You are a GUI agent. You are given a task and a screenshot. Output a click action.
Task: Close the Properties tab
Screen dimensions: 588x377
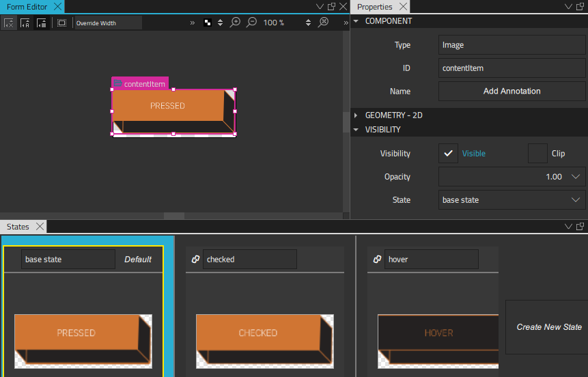(403, 7)
